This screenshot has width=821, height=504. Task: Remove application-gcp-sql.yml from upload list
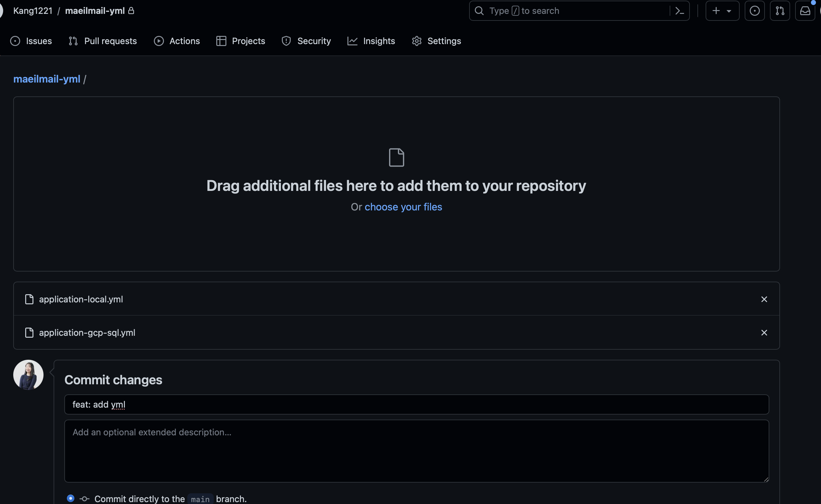click(764, 333)
